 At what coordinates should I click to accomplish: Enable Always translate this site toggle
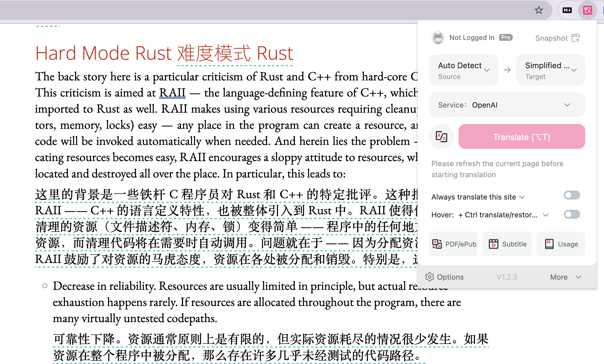pyautogui.click(x=571, y=195)
